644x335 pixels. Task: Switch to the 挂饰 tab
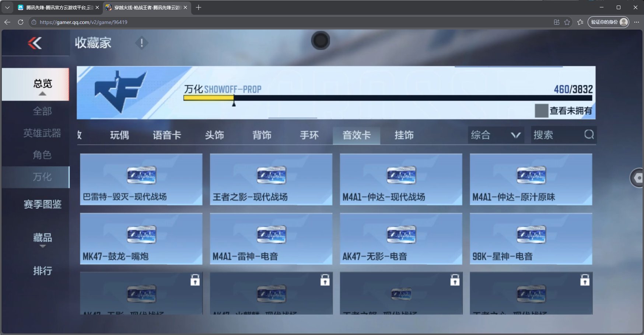click(x=404, y=135)
